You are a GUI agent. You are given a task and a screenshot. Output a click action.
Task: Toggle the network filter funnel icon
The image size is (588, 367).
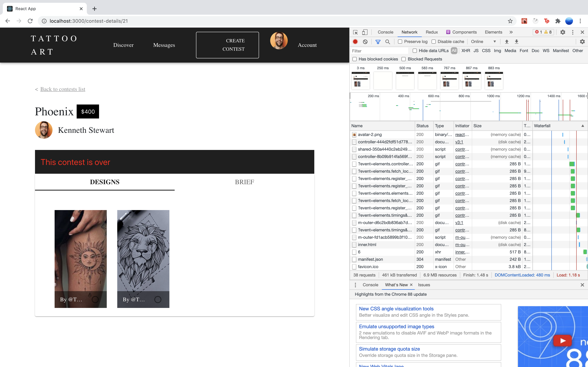[x=378, y=42]
